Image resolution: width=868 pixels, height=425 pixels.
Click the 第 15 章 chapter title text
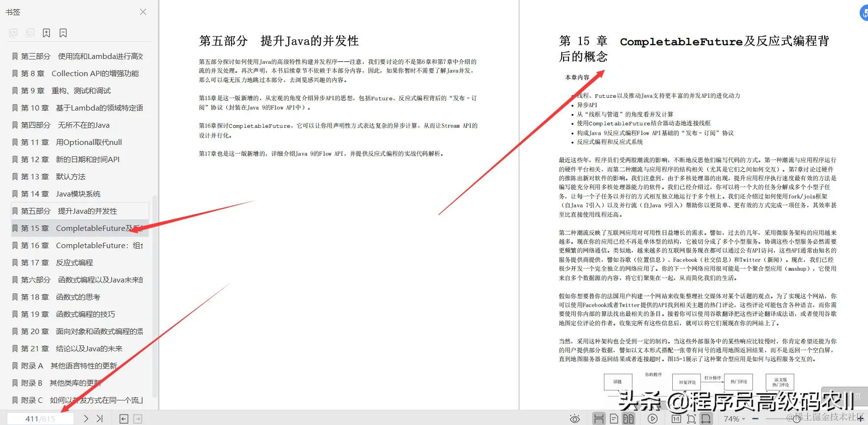(x=694, y=48)
